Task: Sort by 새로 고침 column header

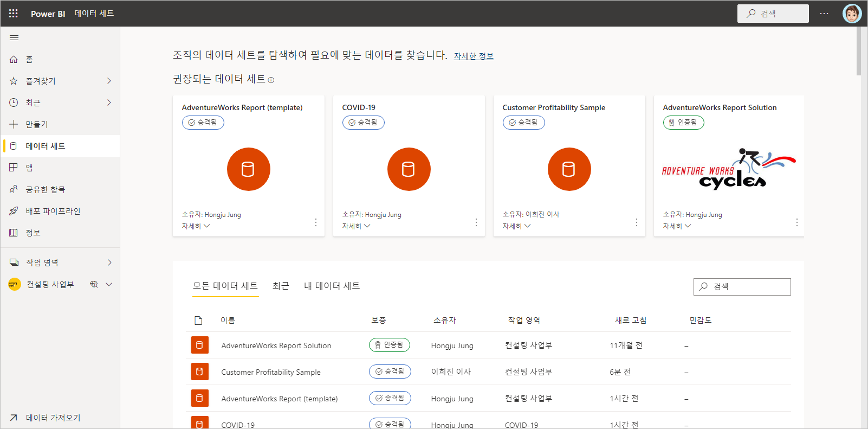Action: tap(630, 321)
